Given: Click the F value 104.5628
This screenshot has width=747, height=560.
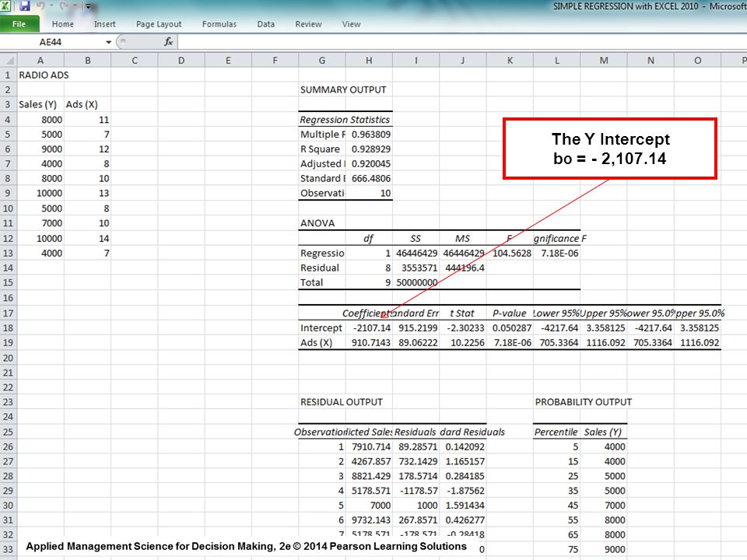Looking at the screenshot, I should click(510, 254).
